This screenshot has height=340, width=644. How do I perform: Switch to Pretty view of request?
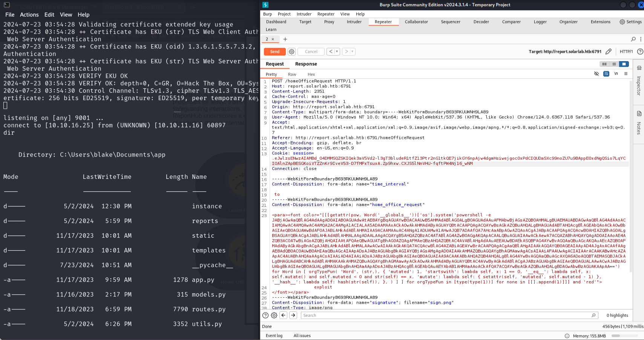click(x=271, y=74)
